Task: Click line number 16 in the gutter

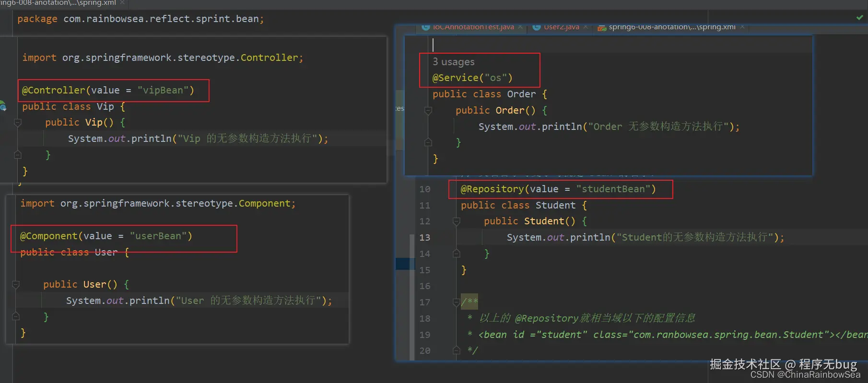Action: point(425,286)
